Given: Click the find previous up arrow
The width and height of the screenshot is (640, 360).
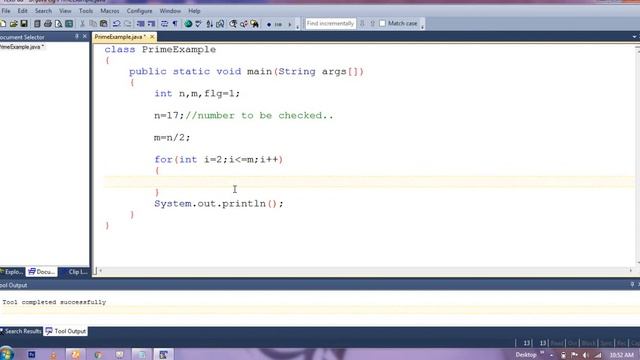Looking at the screenshot, I should pyautogui.click(x=372, y=24).
